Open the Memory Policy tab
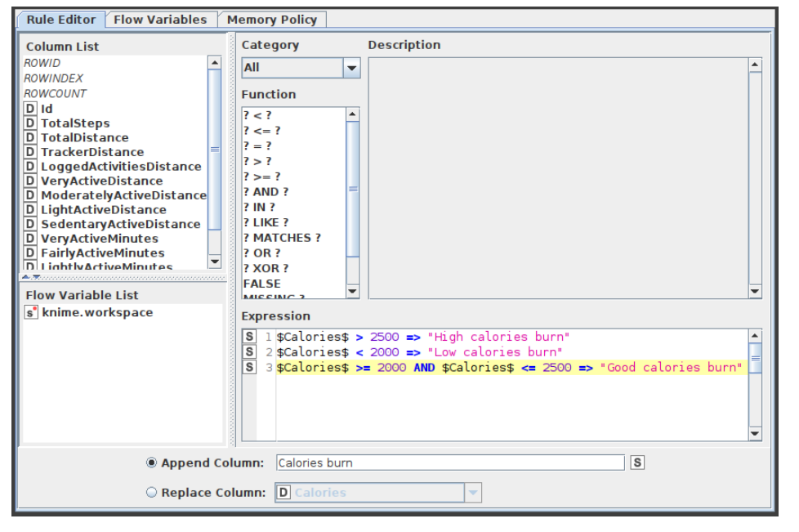The width and height of the screenshot is (799, 532). pos(272,20)
